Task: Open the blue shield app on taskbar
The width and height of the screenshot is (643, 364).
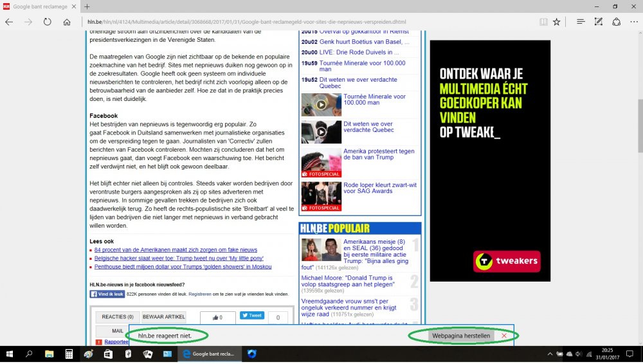Action: [252, 354]
